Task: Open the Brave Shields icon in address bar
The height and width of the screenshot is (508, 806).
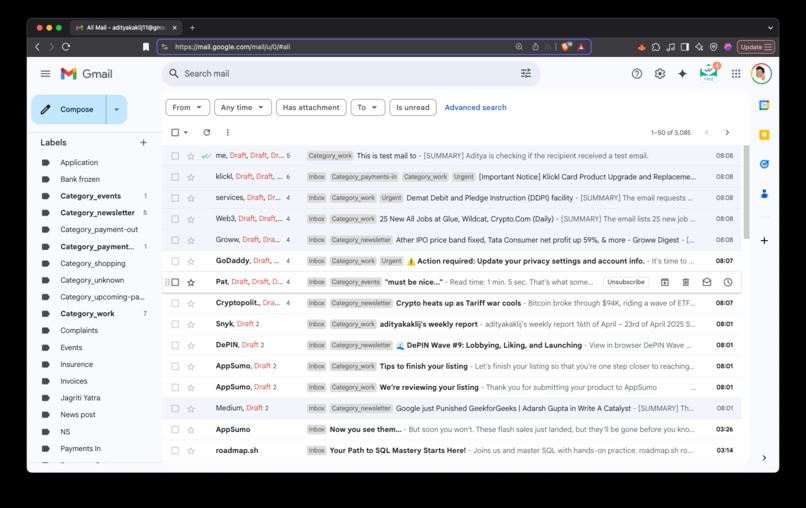Action: coord(566,47)
